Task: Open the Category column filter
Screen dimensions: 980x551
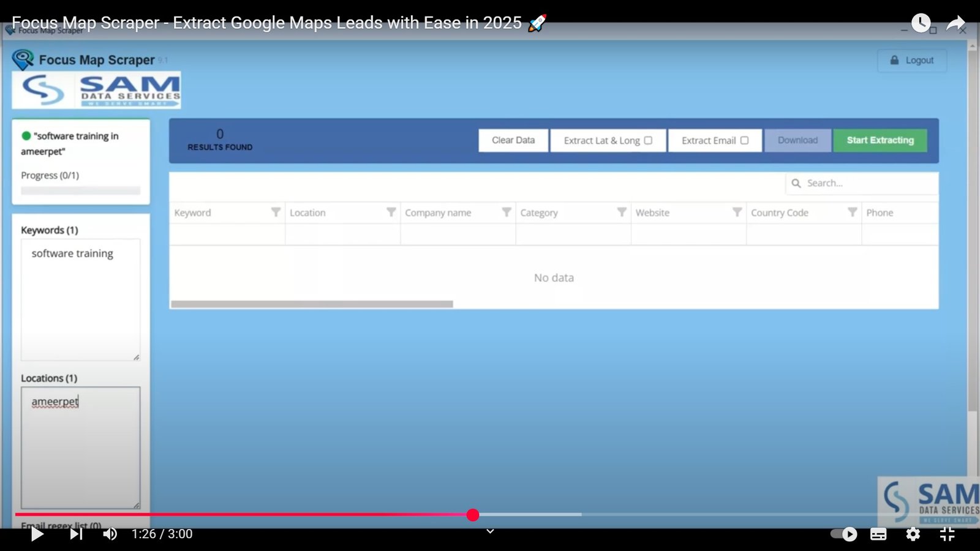Action: click(x=622, y=212)
